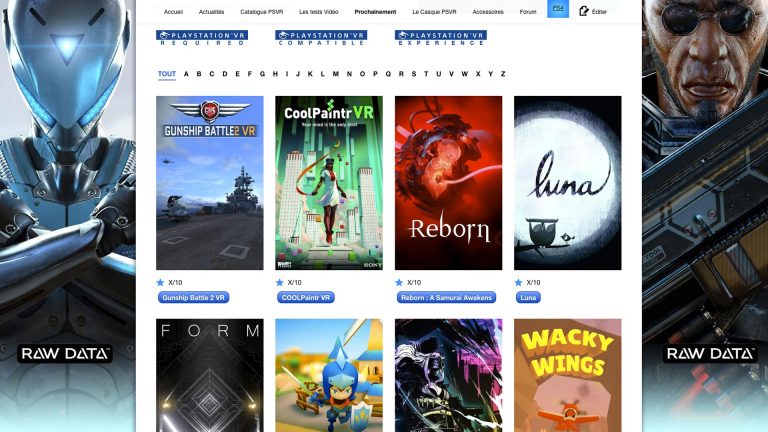Filter games by letter A

tap(186, 74)
